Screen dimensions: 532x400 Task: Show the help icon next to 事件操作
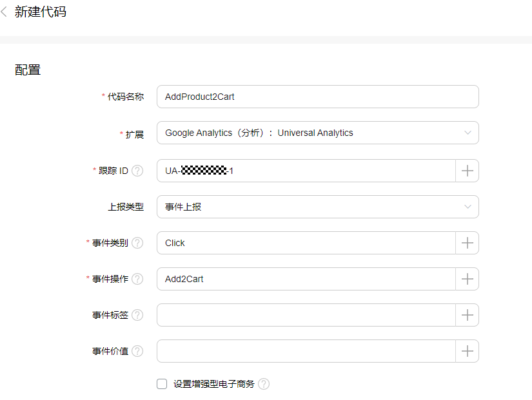pyautogui.click(x=137, y=279)
